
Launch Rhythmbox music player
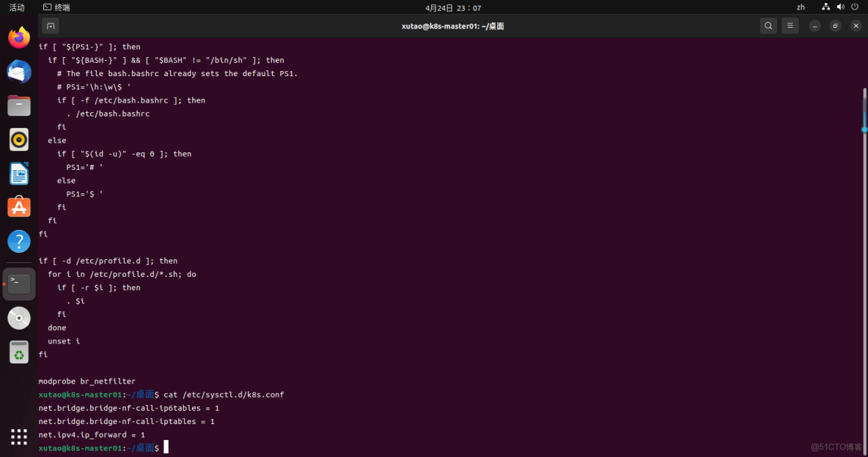coord(19,139)
